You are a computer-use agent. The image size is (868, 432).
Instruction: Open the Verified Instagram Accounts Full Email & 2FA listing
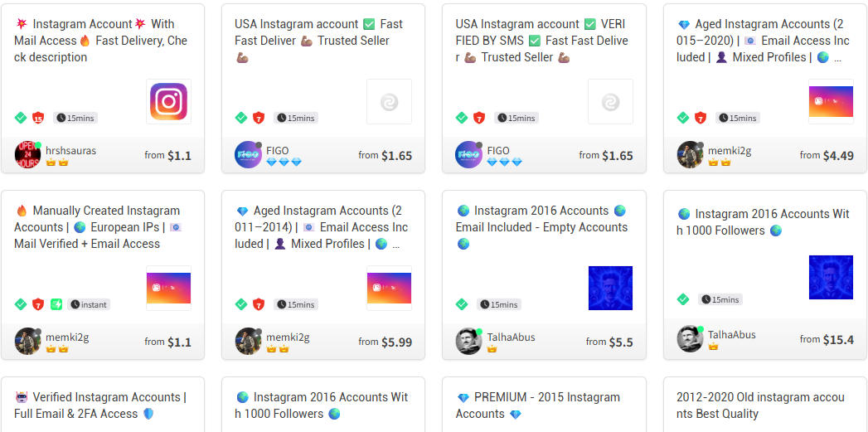(x=100, y=405)
